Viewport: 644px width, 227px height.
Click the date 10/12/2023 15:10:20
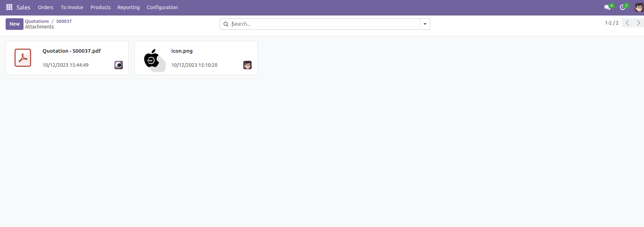tap(194, 65)
